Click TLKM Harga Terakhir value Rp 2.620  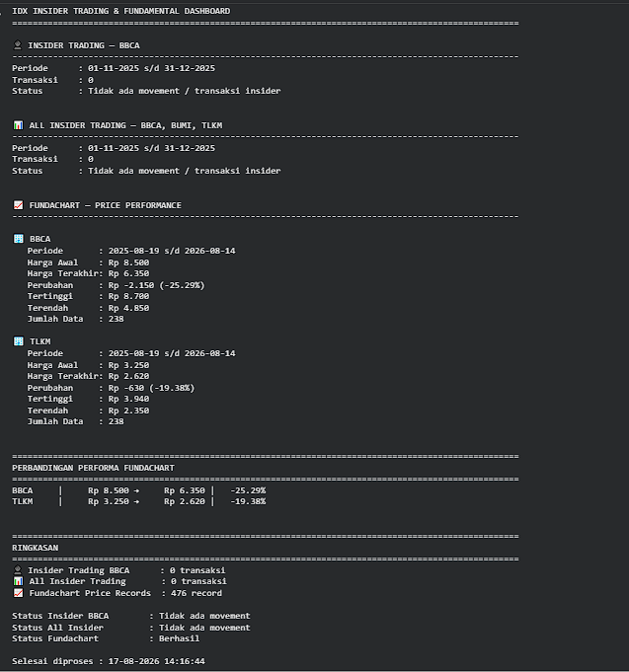128,376
